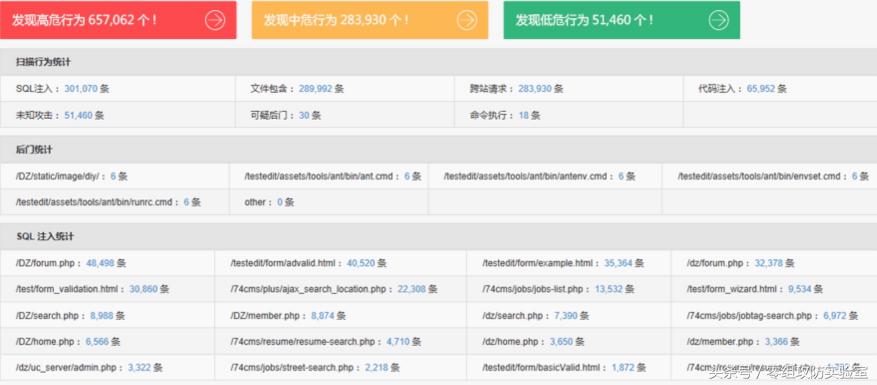Select the /testedit/assets/tools/ant/bin/runrc.cmd path text
This screenshot has width=877, height=385.
pos(94,202)
